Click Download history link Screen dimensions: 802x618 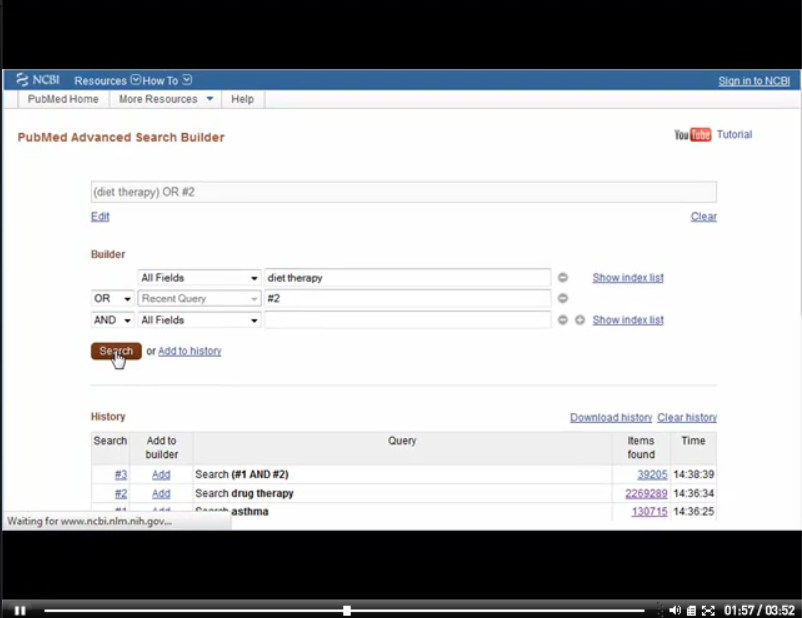pyautogui.click(x=611, y=417)
